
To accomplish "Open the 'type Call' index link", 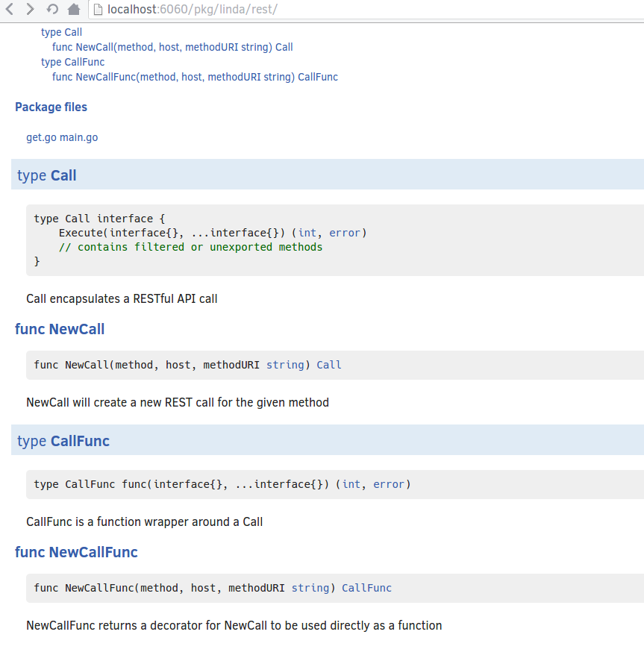I will 61,32.
